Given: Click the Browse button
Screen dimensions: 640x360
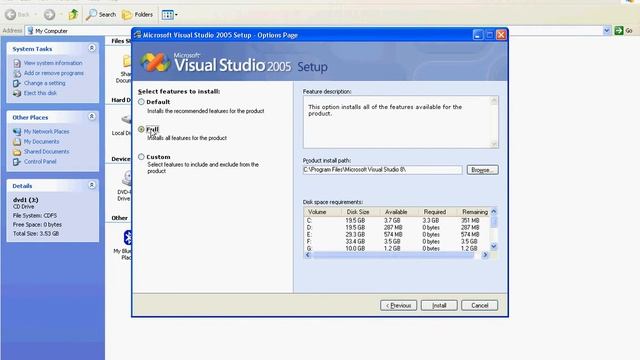Looking at the screenshot, I should 482,170.
